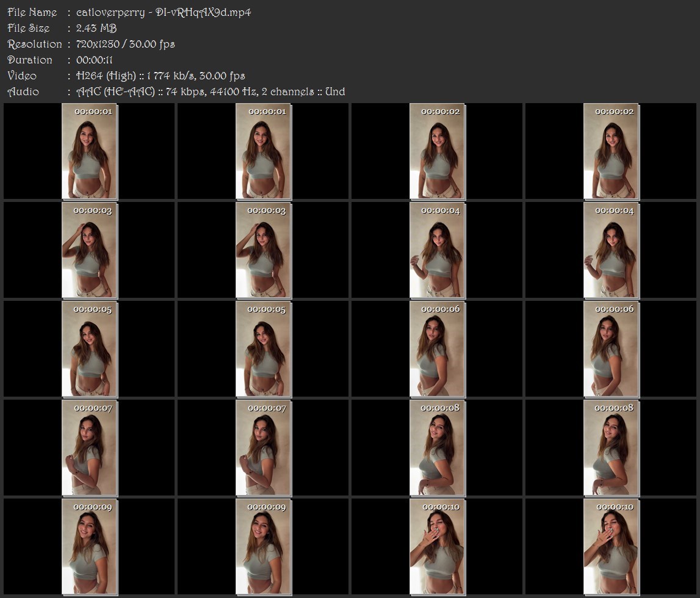This screenshot has height=598, width=700.
Task: Choose the first frame stamped 00:00:09
Action: [x=89, y=547]
